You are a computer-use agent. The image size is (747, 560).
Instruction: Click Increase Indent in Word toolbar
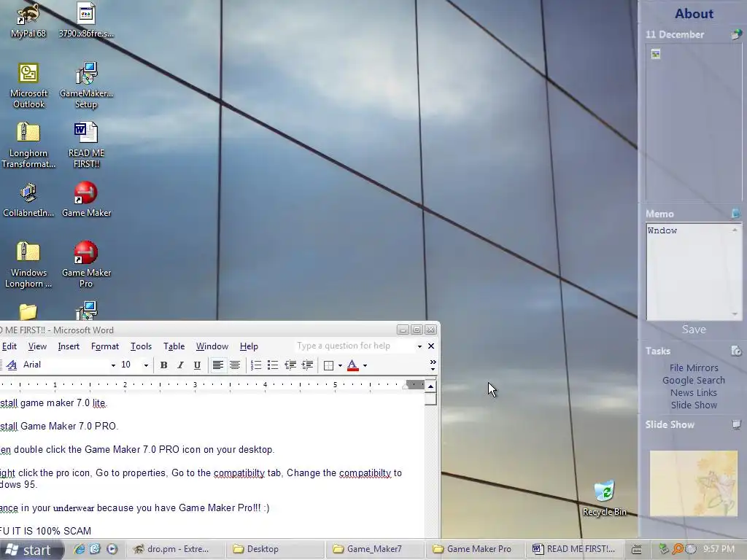pos(307,365)
